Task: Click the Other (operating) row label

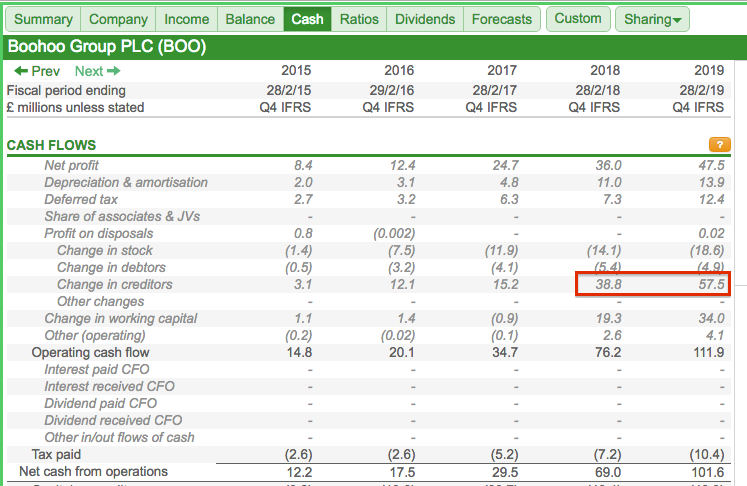Action: [x=95, y=335]
